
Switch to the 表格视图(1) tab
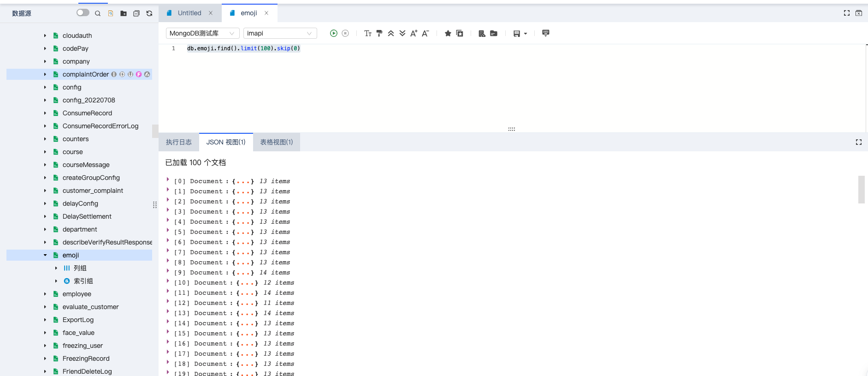[277, 142]
